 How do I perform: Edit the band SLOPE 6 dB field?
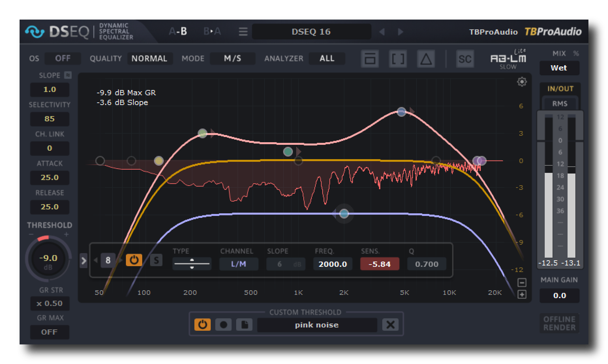coord(286,264)
